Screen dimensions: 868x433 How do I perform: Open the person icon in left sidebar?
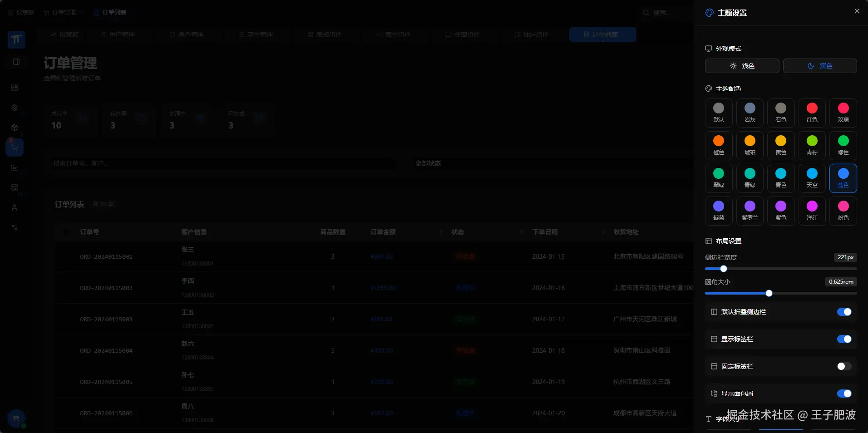coord(15,207)
